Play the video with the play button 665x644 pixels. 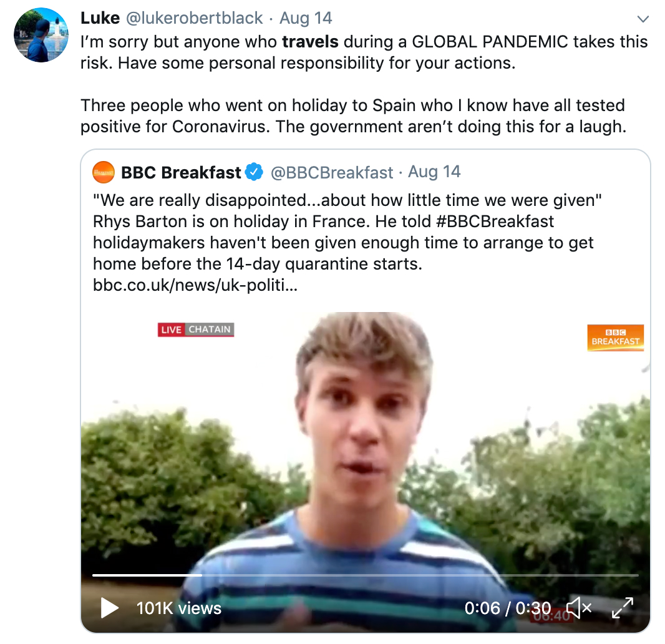coord(109,608)
